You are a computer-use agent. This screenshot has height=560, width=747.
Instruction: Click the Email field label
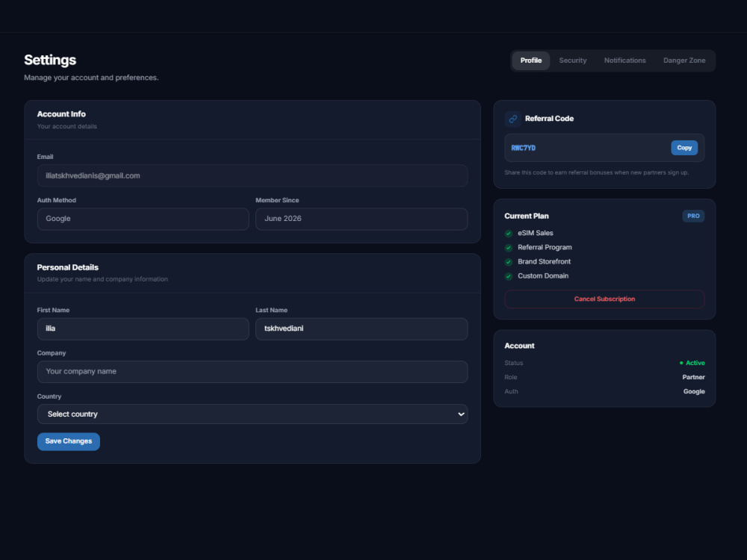point(46,157)
